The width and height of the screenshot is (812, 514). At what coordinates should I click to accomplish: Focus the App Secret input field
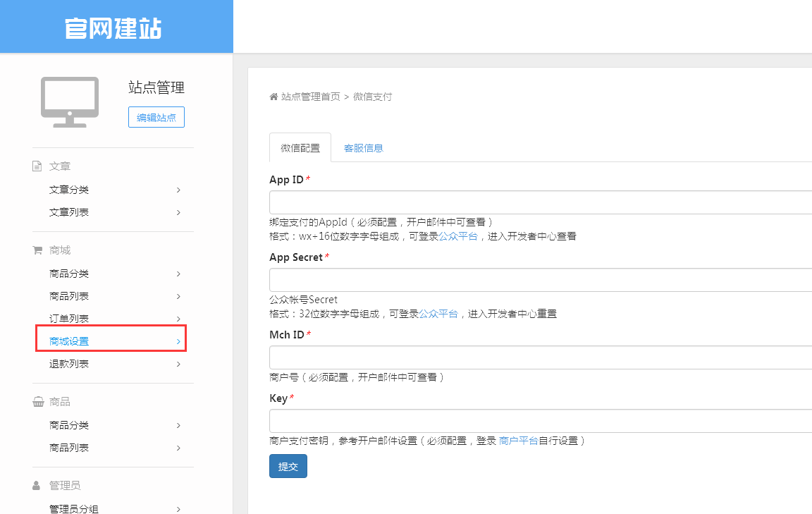[540, 280]
